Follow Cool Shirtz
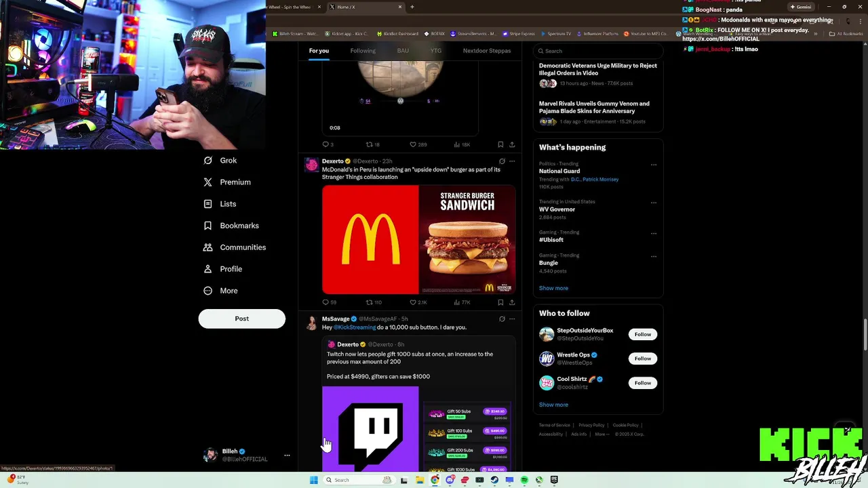Screen dimensions: 868x488 [x=643, y=383]
